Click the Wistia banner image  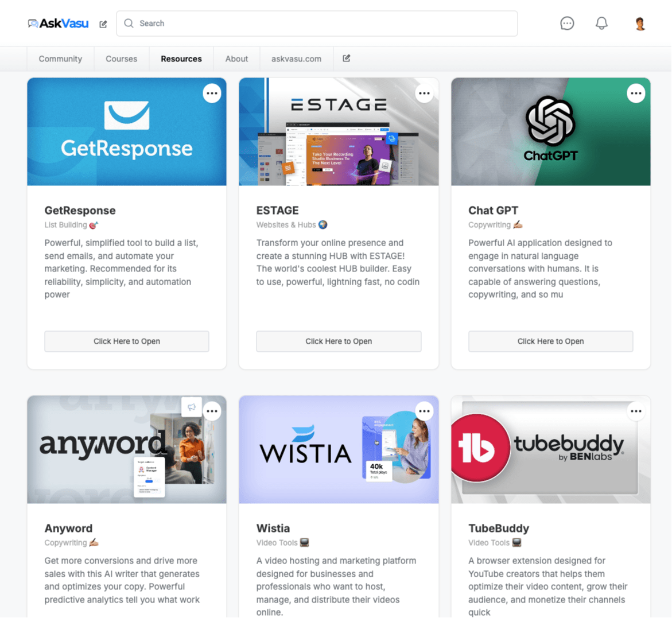339,449
